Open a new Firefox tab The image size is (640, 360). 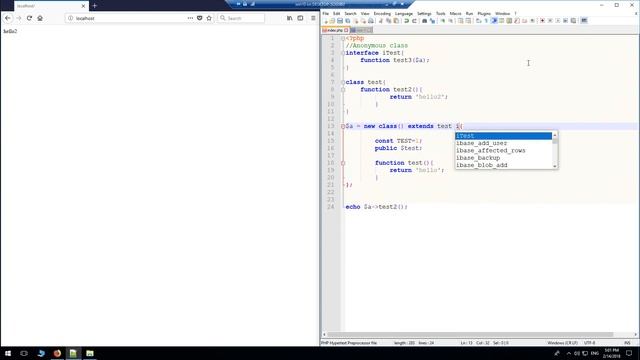(95, 6)
